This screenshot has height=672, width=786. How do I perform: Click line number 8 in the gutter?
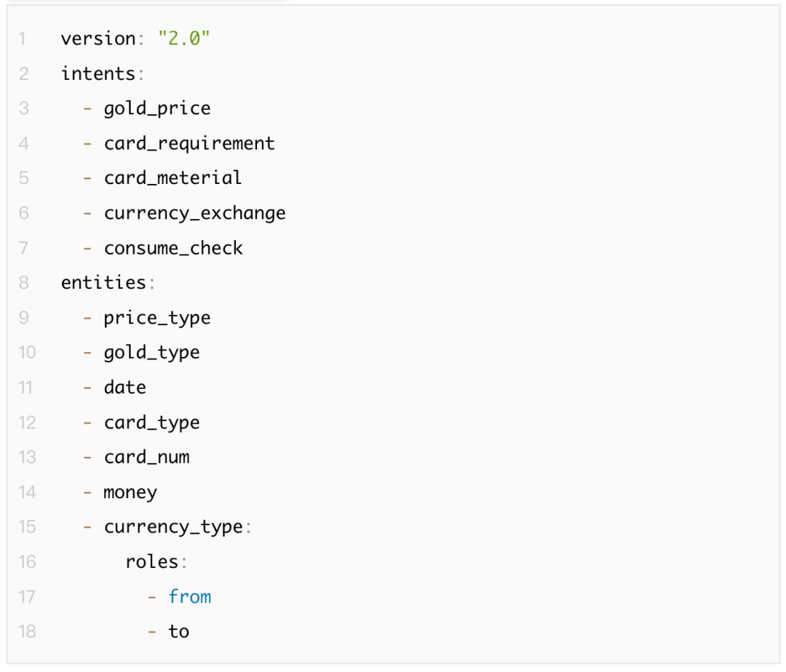24,282
